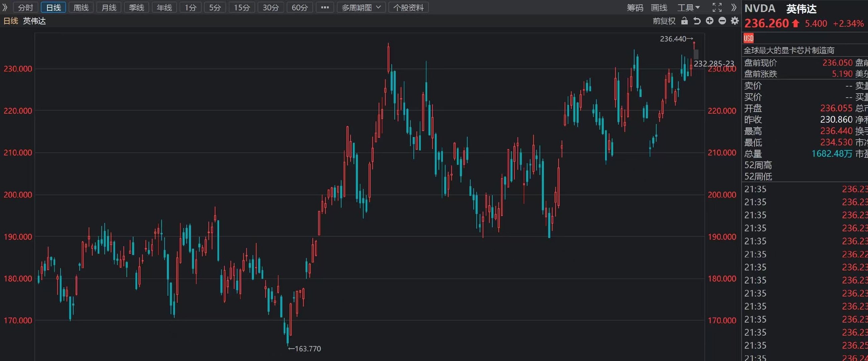Viewport: 868px width, 361px height.
Task: Enter fullscreen chart mode
Action: tap(717, 7)
